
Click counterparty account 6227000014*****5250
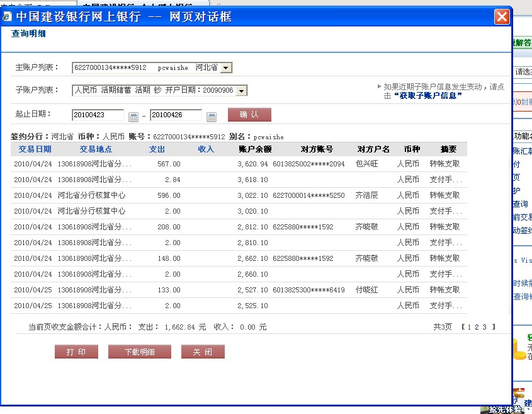pyautogui.click(x=308, y=195)
